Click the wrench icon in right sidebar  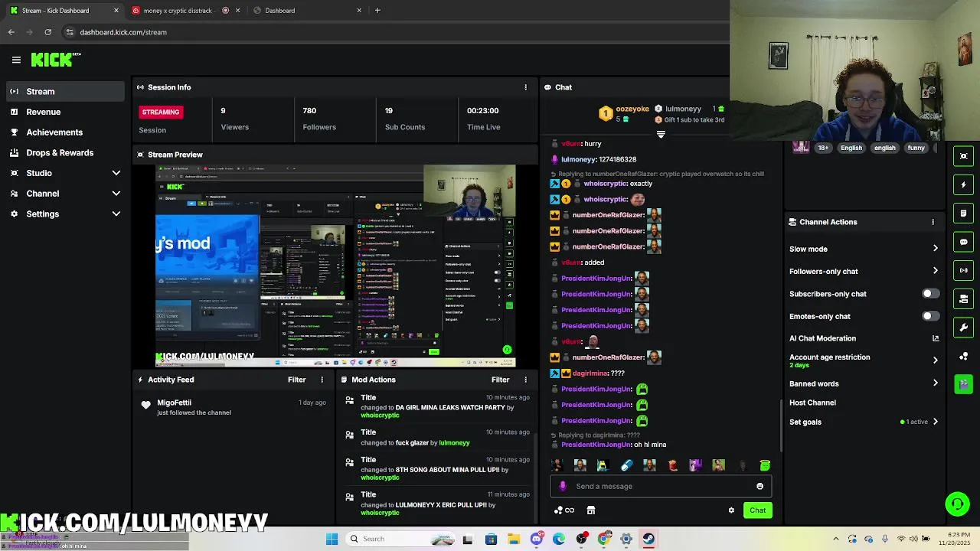pyautogui.click(x=963, y=328)
